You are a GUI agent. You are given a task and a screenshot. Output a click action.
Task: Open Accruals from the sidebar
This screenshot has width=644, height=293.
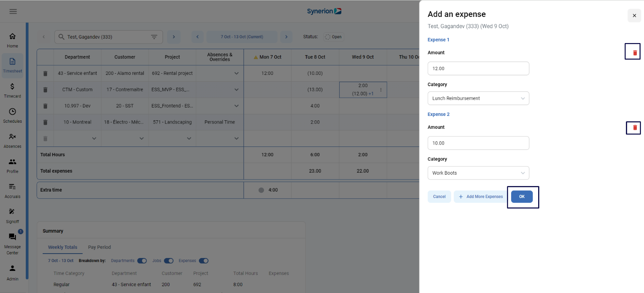point(12,191)
